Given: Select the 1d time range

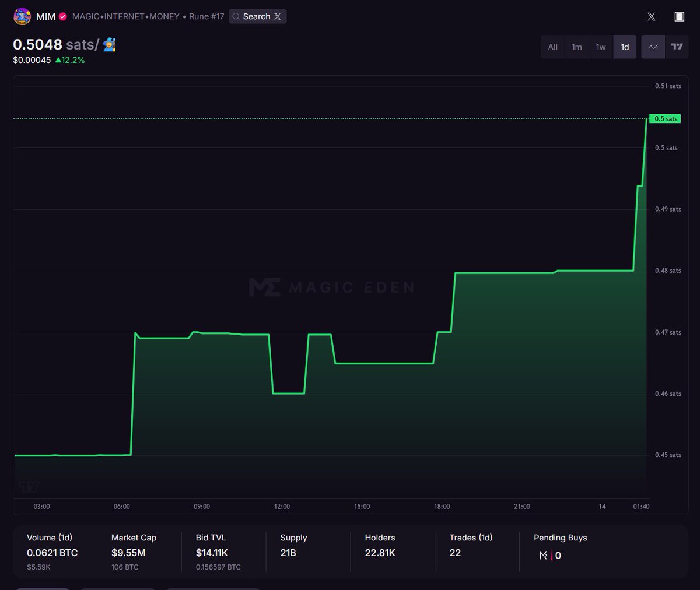Looking at the screenshot, I should (625, 47).
